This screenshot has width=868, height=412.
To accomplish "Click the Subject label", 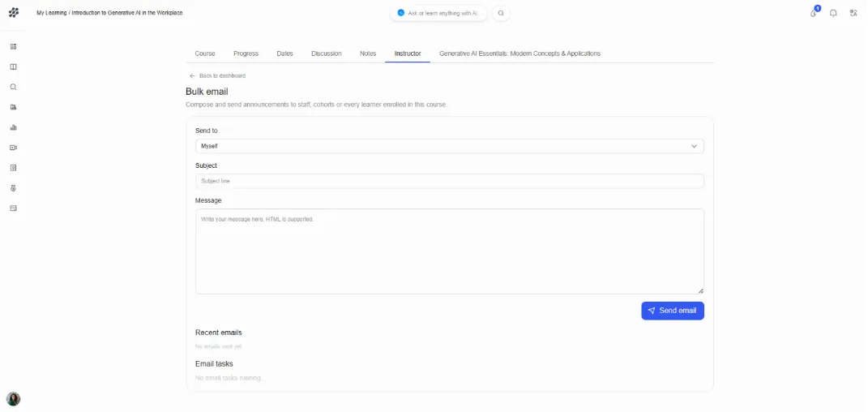I will (206, 165).
